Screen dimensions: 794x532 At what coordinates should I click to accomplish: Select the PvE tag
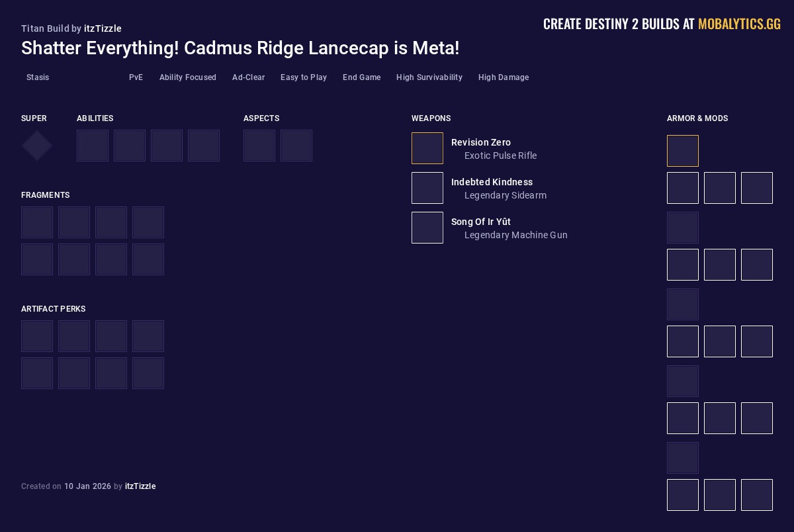[136, 77]
